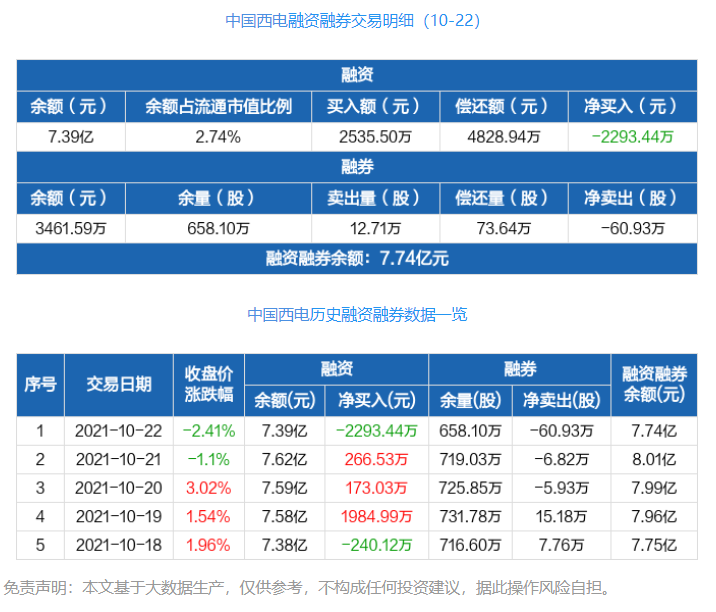Click the 中国西电历史融资融券数据一览 heading
This screenshot has width=716, height=612.
tap(357, 314)
